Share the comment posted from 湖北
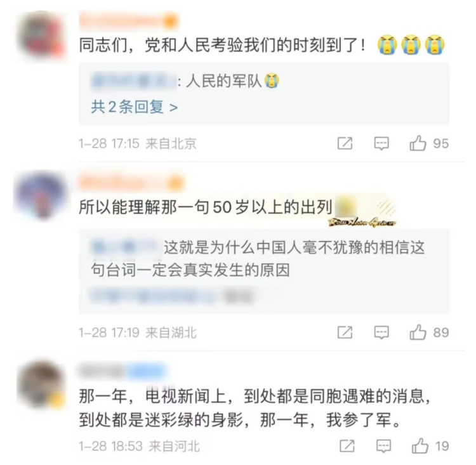Screen dimensions: 476x465 345,332
